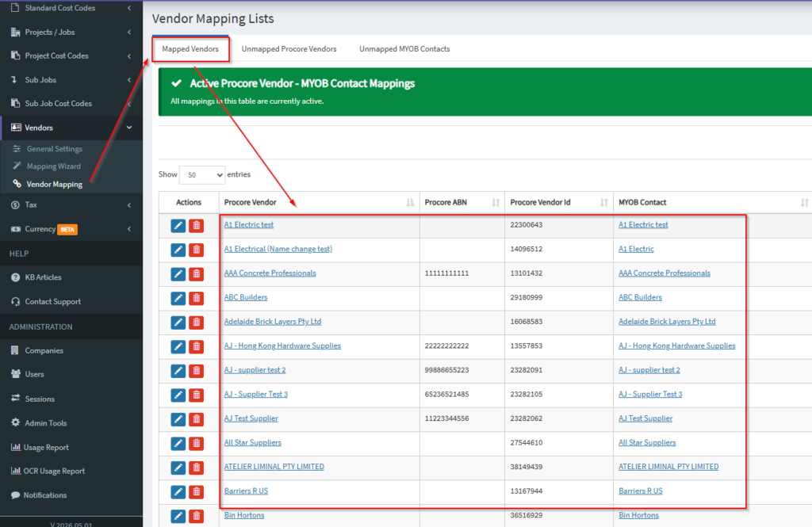Open Adelaide Brick Layers MYOB contact link
The image size is (812, 527).
[667, 322]
